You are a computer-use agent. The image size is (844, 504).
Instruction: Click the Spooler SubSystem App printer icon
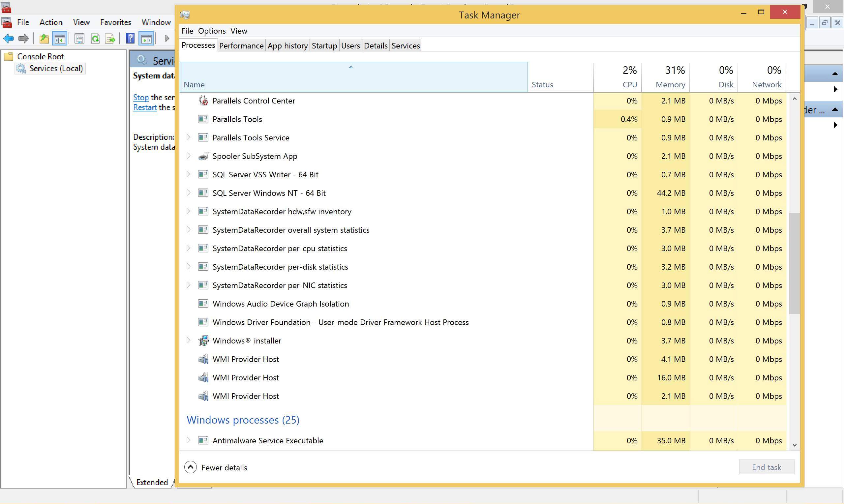[203, 156]
